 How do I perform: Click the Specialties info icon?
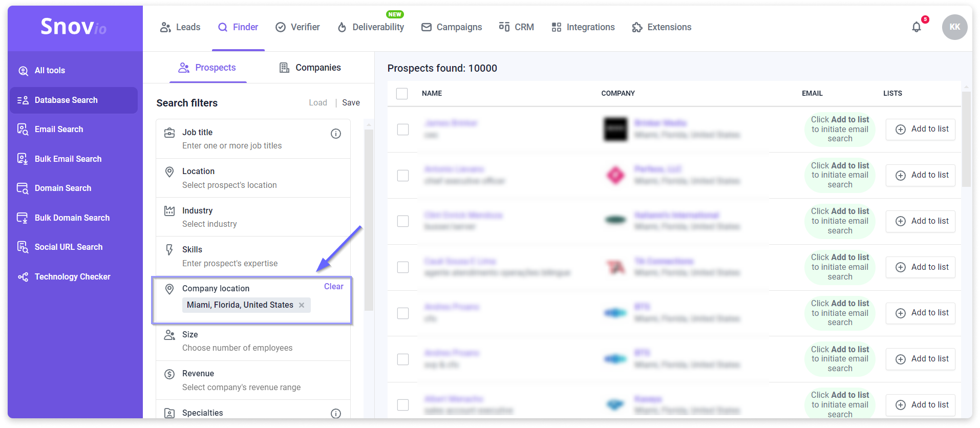(x=336, y=413)
